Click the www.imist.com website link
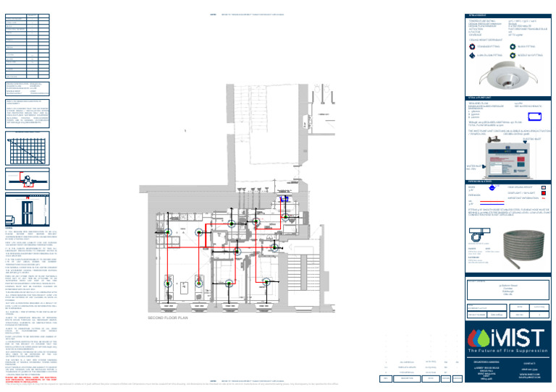The width and height of the screenshot is (556, 392). pyautogui.click(x=529, y=374)
